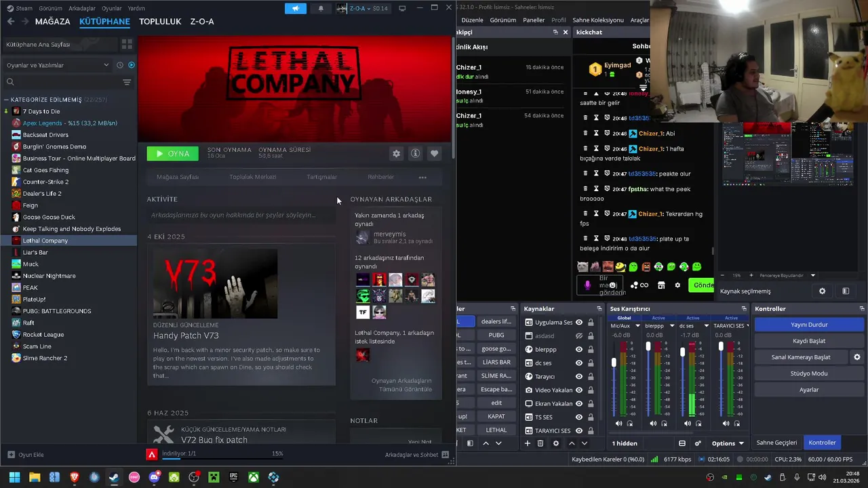The height and width of the screenshot is (488, 868).
Task: Show Lethal Company game info icon
Action: 415,154
